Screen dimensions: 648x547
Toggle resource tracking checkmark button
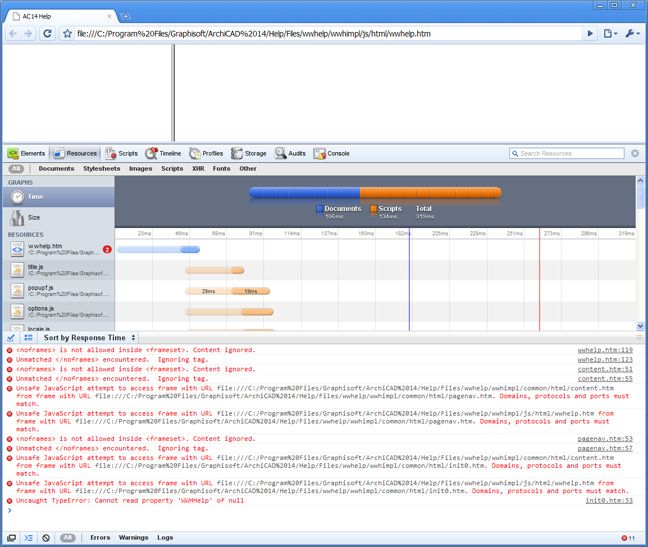pyautogui.click(x=11, y=338)
